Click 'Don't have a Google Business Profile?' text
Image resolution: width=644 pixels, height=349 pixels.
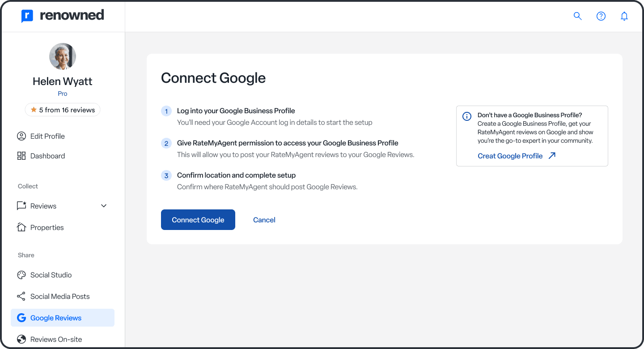(x=530, y=115)
